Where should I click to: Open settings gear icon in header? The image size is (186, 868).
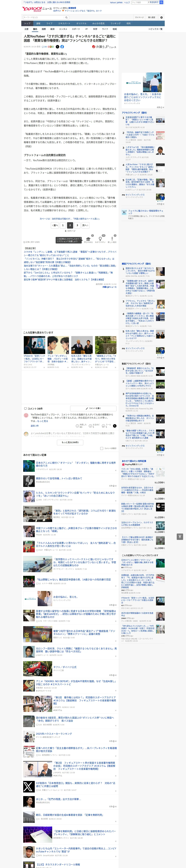point(161,18)
